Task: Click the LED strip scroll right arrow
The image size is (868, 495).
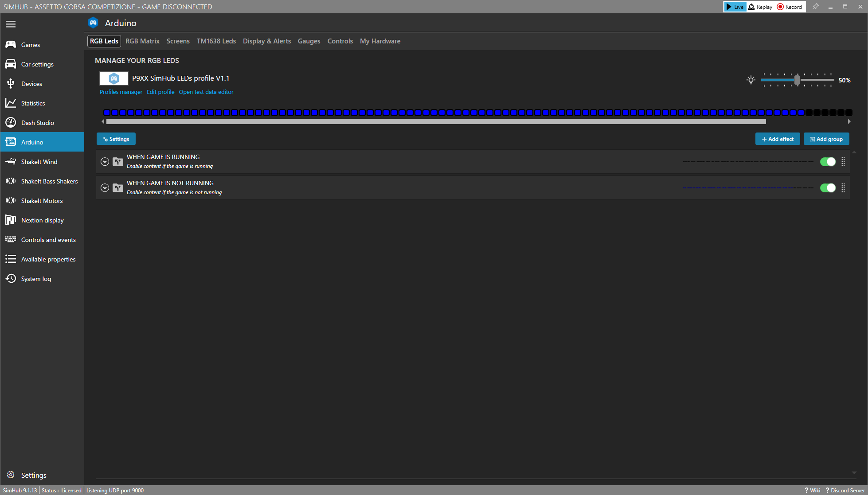Action: 849,121
